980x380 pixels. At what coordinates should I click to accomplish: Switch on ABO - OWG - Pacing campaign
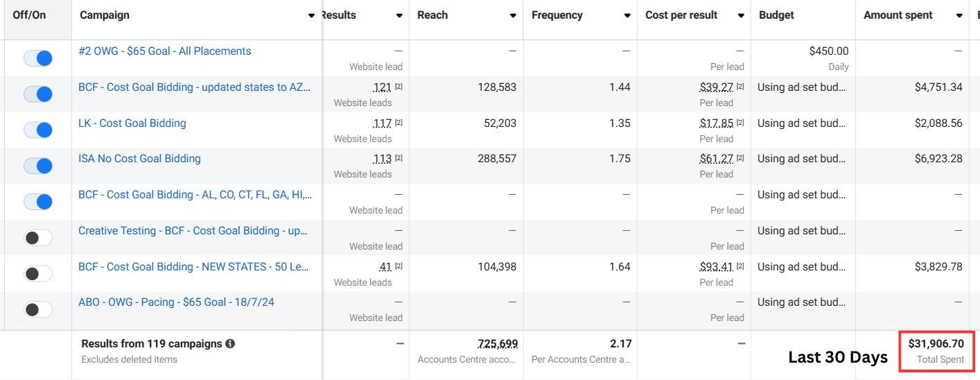click(x=38, y=309)
